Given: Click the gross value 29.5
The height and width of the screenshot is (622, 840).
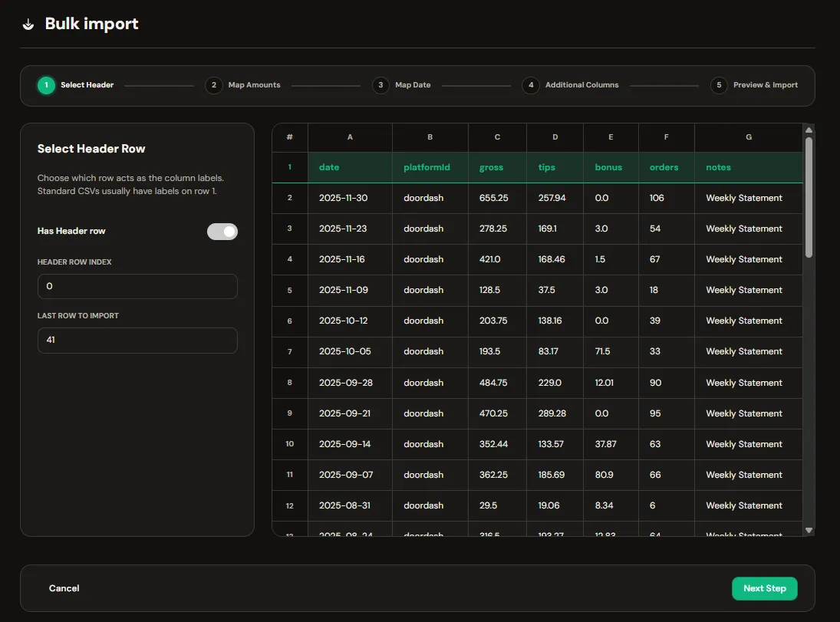Looking at the screenshot, I should (x=497, y=505).
